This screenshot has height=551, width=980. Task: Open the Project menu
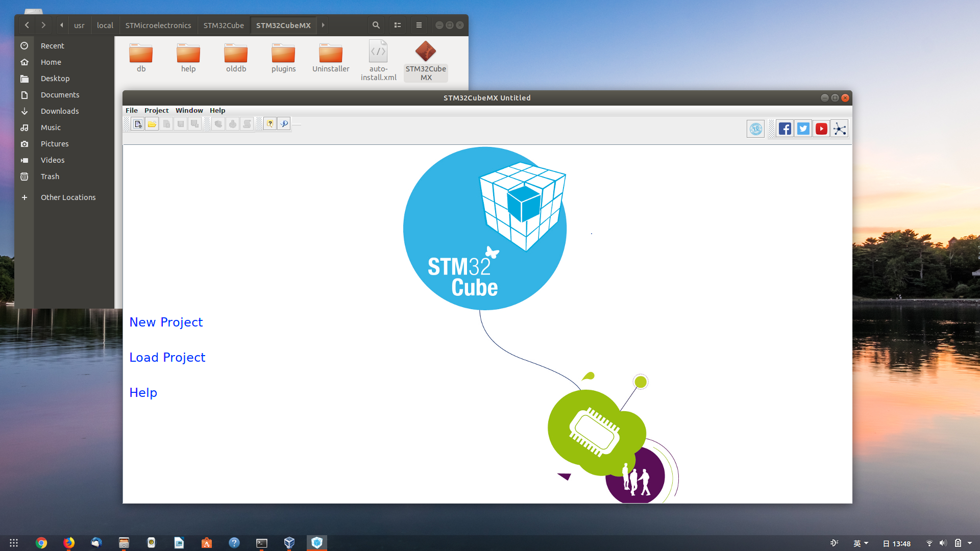156,110
